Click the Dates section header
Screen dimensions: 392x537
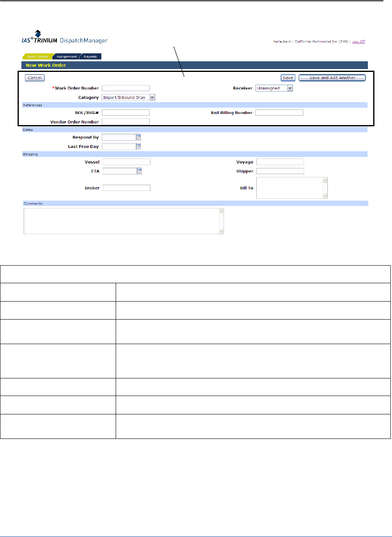point(195,130)
